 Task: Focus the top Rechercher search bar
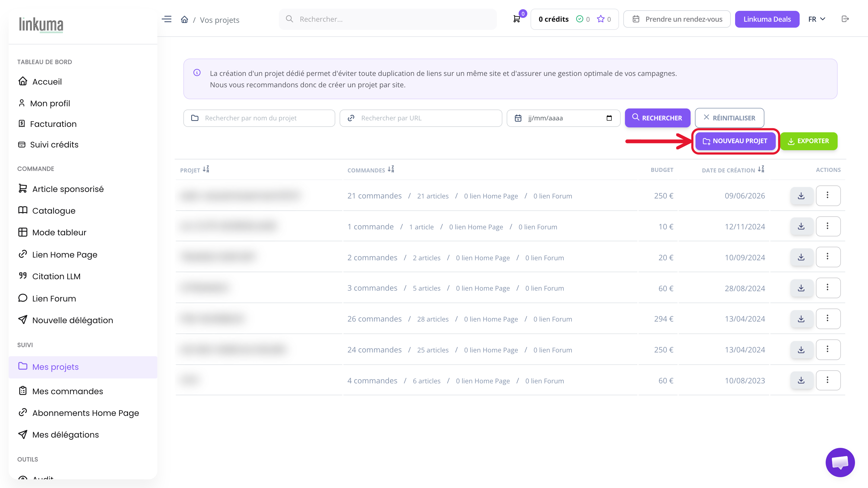pyautogui.click(x=388, y=19)
